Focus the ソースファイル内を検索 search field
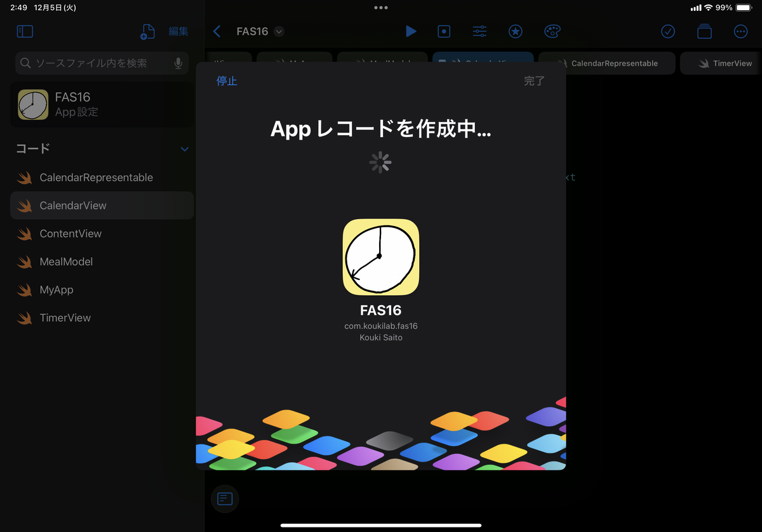The image size is (762, 532). 102,63
